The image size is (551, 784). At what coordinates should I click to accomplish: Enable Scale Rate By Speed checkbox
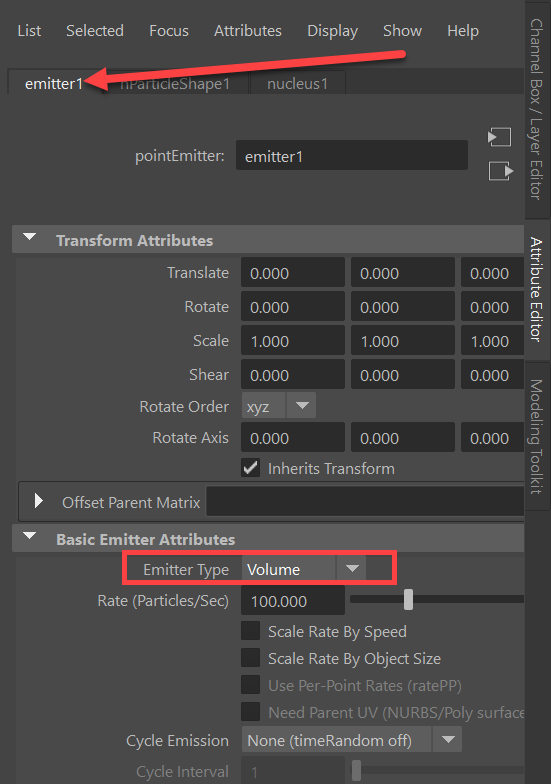click(x=250, y=631)
